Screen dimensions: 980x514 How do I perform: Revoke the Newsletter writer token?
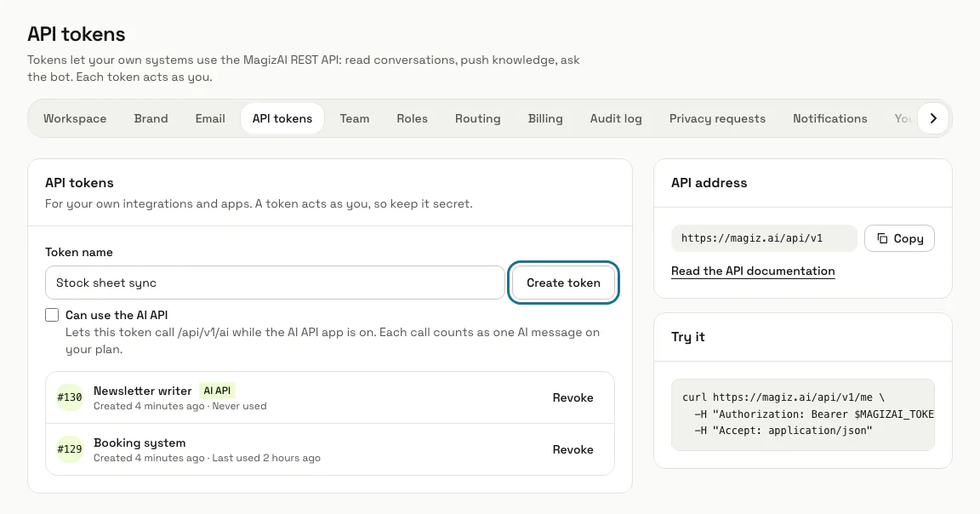coord(573,397)
